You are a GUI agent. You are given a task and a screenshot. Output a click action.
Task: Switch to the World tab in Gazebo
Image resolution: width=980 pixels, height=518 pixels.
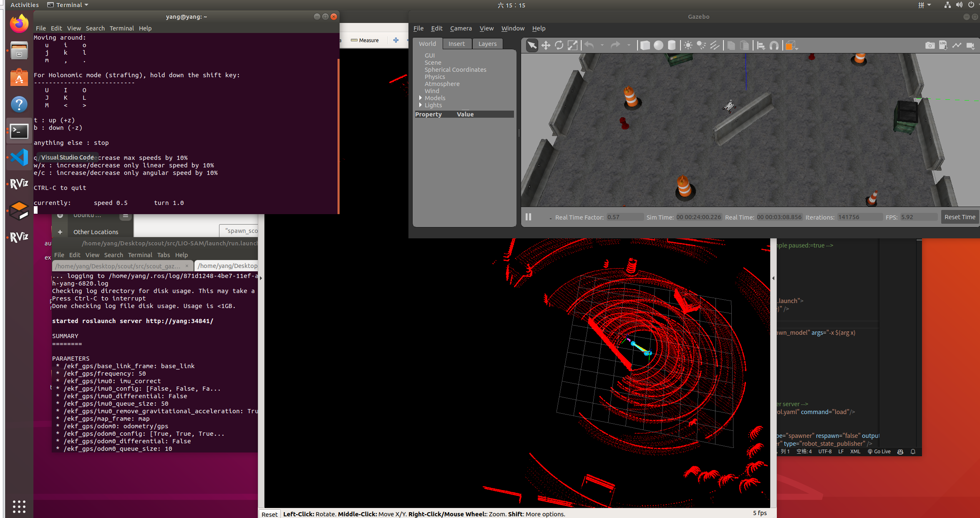[x=427, y=43]
